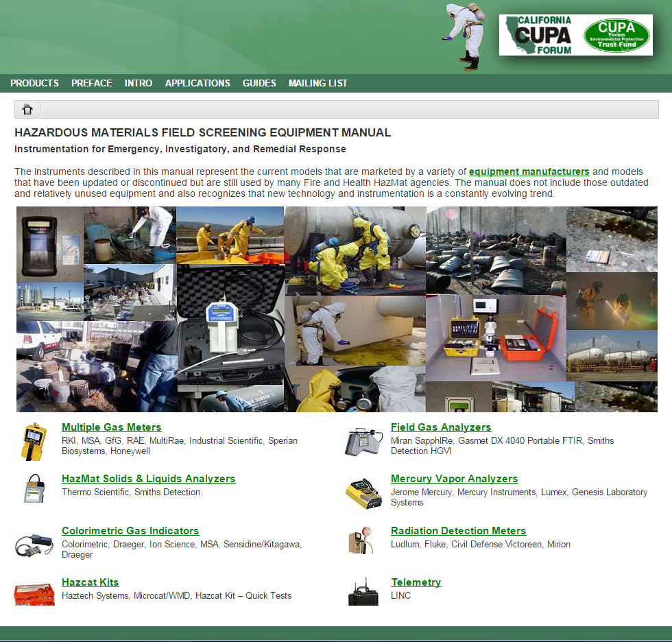The height and width of the screenshot is (642, 672).
Task: Click the photo of white-suited worker by yellow spill
Action: pos(355,331)
